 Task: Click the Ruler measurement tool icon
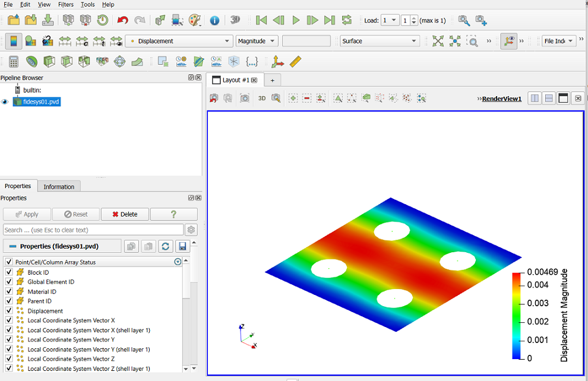(x=296, y=62)
